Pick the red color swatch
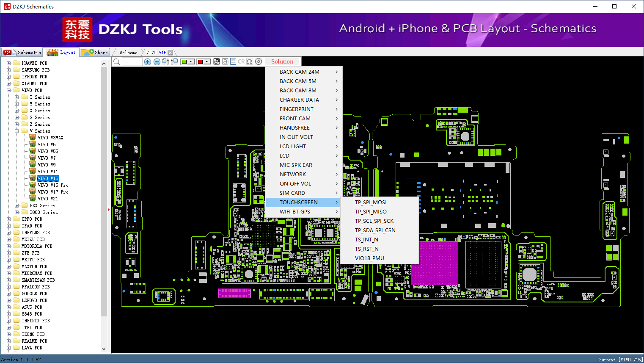This screenshot has height=363, width=644. click(201, 62)
